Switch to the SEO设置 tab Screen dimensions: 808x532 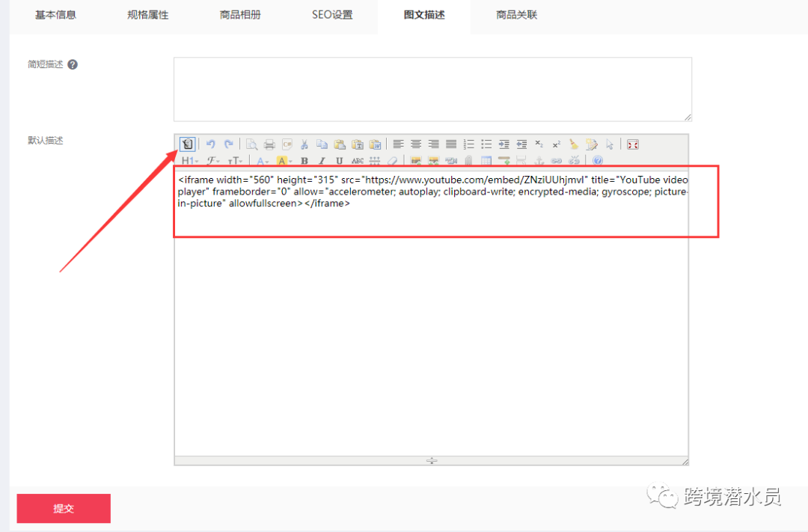[x=332, y=15]
